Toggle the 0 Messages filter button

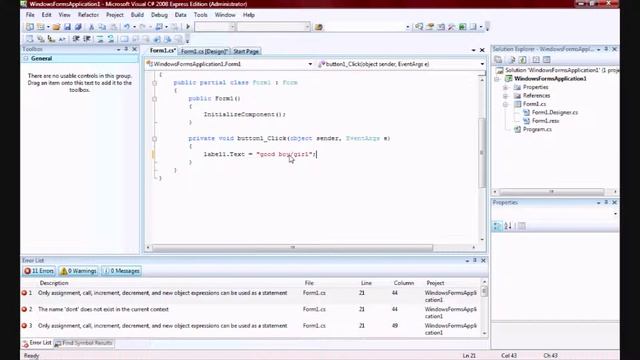coord(122,271)
